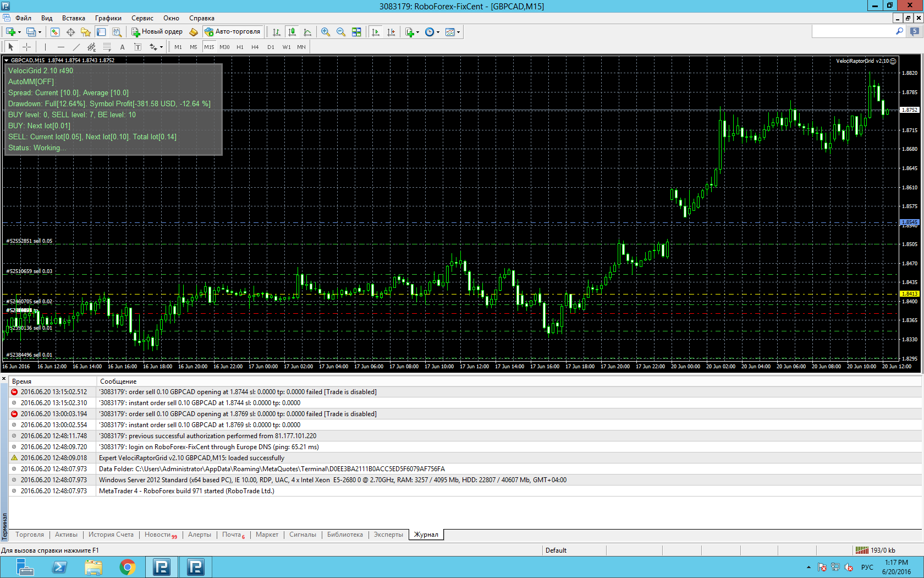Open the periods clock dropdown

pyautogui.click(x=432, y=32)
